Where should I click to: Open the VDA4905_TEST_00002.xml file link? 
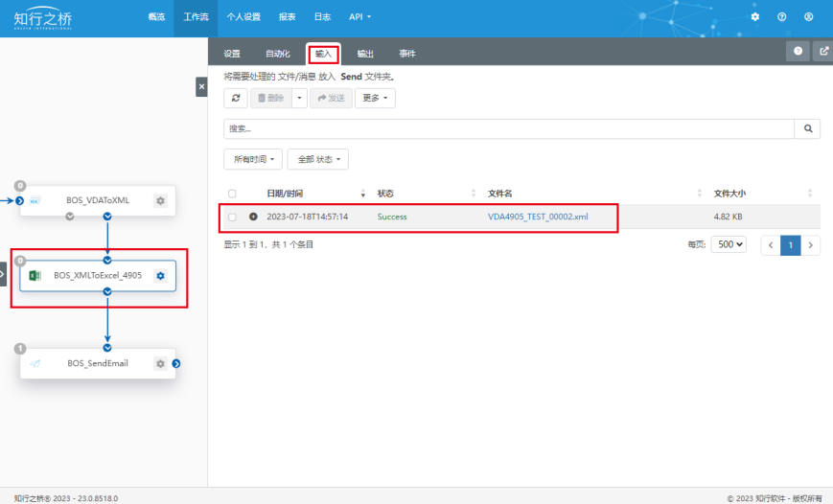[x=538, y=218]
